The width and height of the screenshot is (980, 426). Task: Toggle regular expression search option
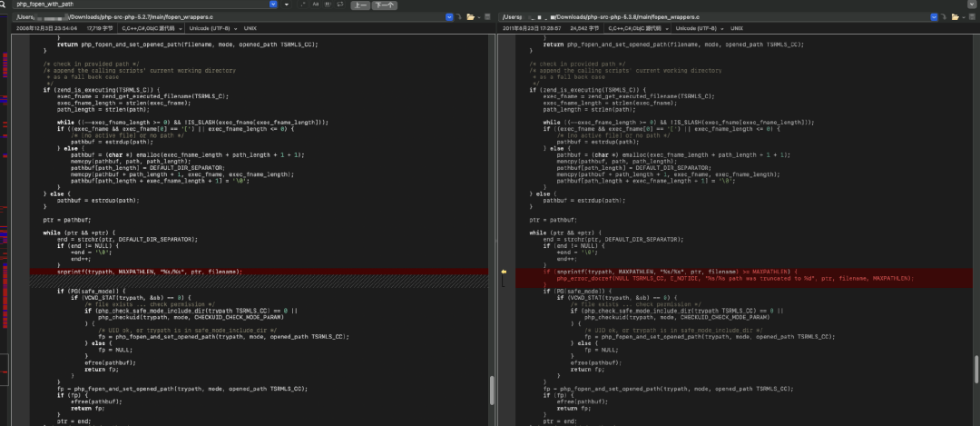tap(303, 5)
